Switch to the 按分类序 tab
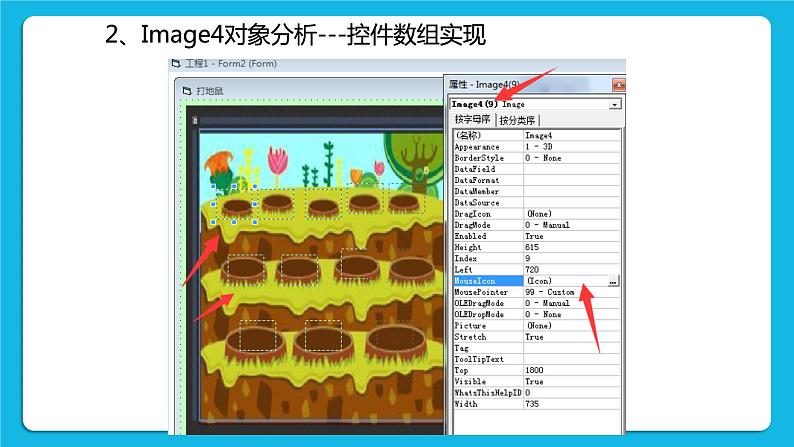794x447 pixels. click(517, 120)
